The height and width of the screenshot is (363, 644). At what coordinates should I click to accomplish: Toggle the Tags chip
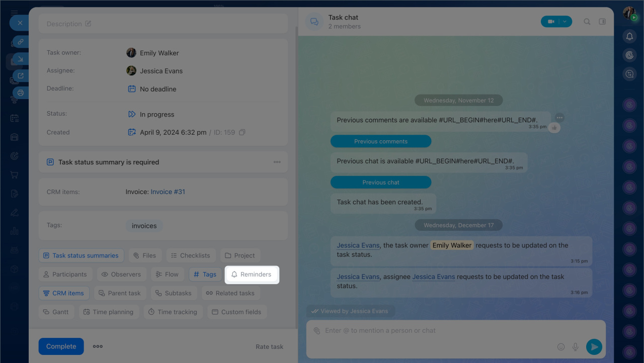[205, 275]
